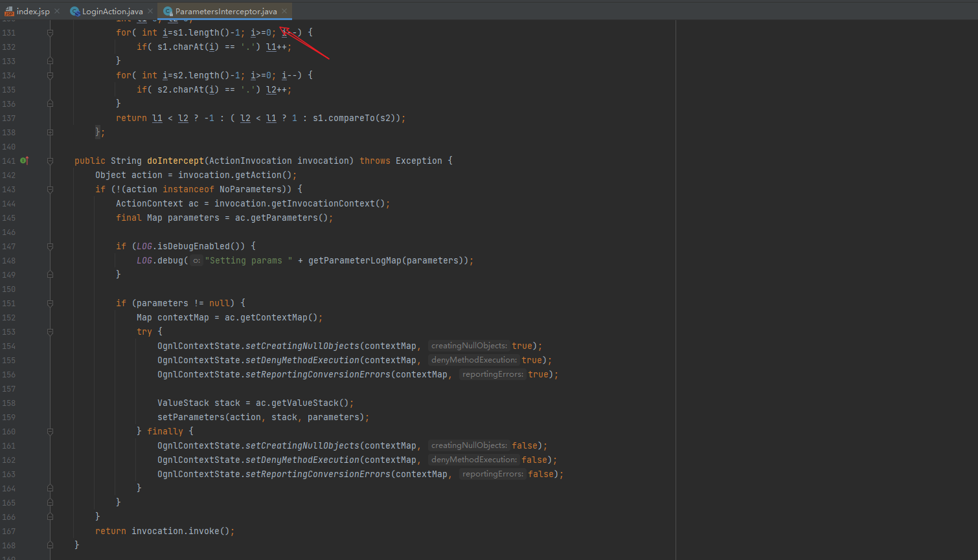Click setReportingConversionErrors on line 156

(x=318, y=374)
